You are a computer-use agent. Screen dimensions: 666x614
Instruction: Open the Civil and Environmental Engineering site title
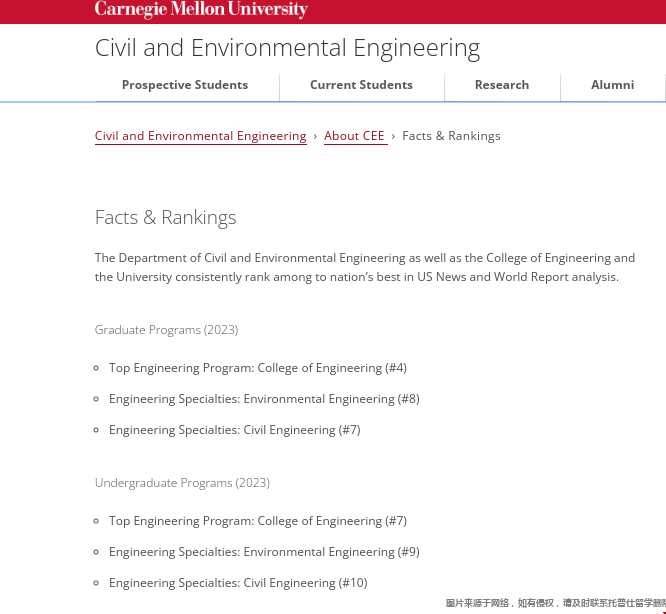click(x=287, y=48)
